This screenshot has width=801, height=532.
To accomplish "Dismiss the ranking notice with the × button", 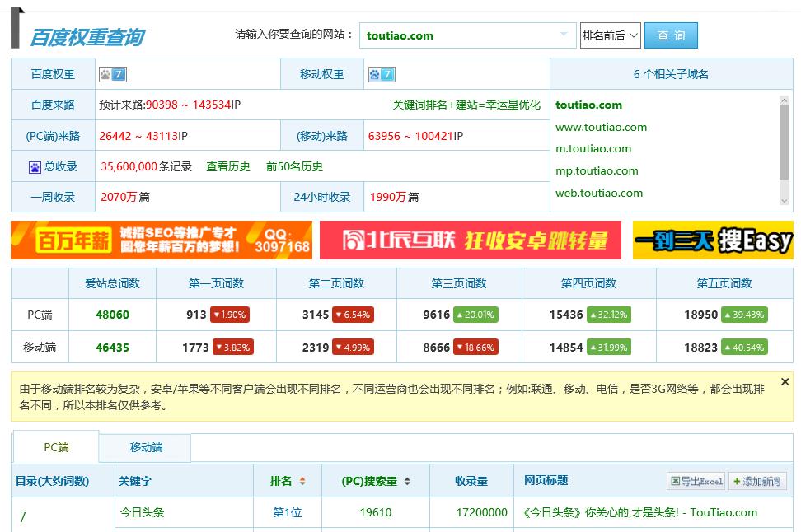I will pos(784,381).
